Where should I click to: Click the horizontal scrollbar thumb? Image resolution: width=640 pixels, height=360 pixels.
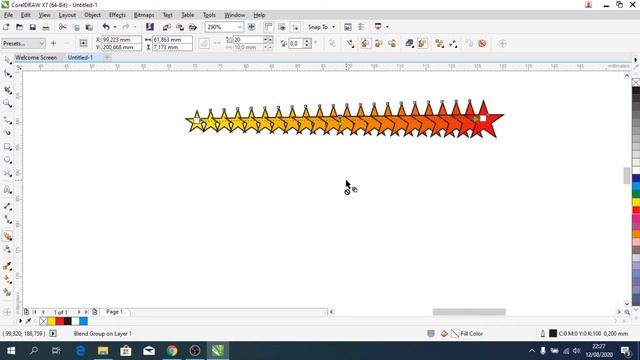point(469,312)
